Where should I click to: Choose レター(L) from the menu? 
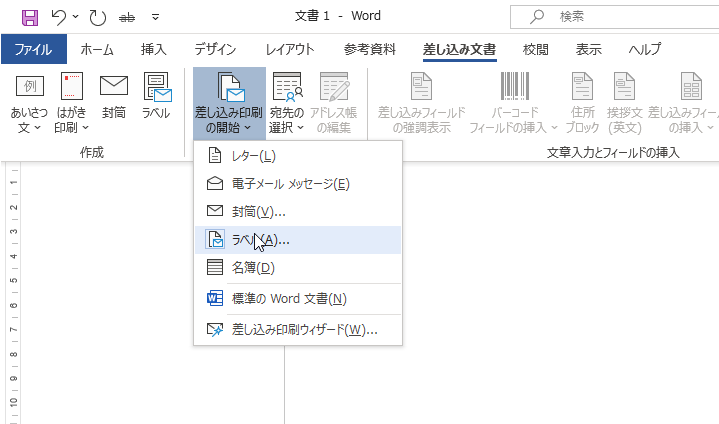(298, 156)
